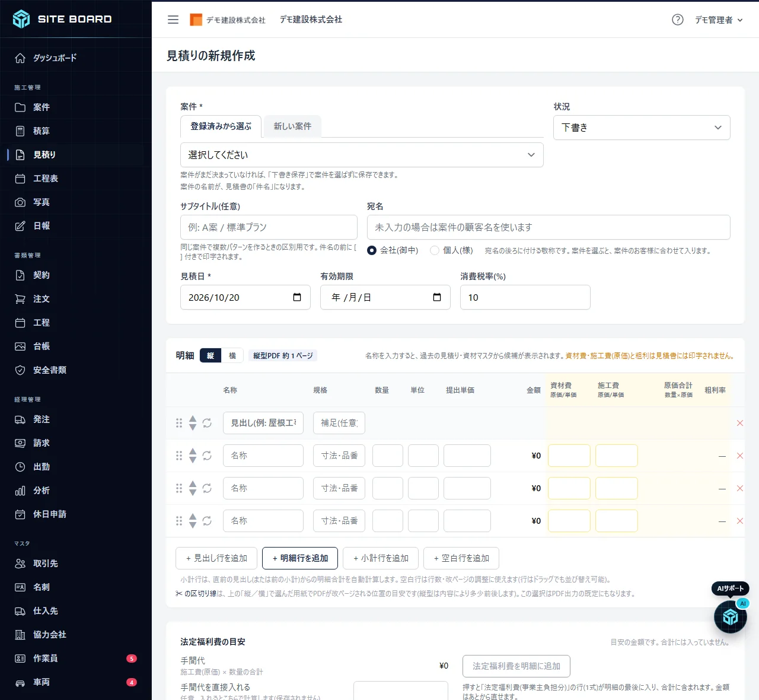
Task: Click the 注文 cart icon in sidebar
Action: tap(20, 299)
